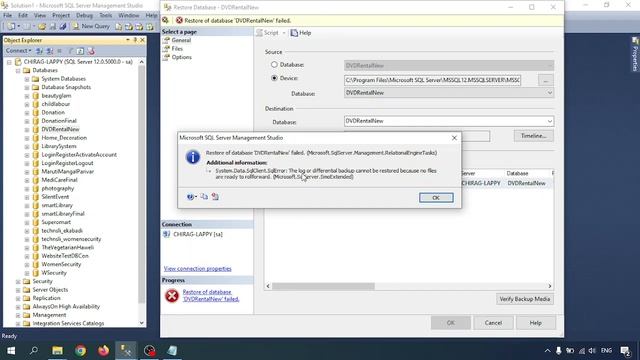
Task: Click the New Project icon in toolbar
Action: pyautogui.click(x=11, y=27)
